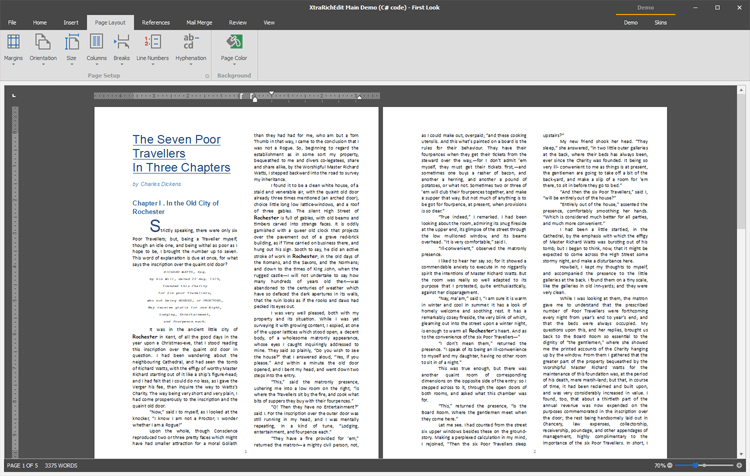Switch to the Mail Merge tab
Screen dimensions: 750x476
[x=199, y=22]
